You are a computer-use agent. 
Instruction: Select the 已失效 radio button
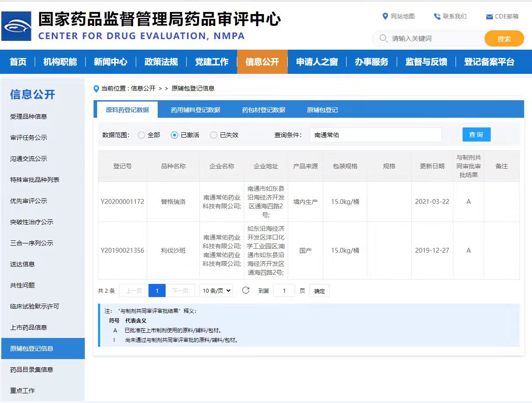[x=214, y=135]
